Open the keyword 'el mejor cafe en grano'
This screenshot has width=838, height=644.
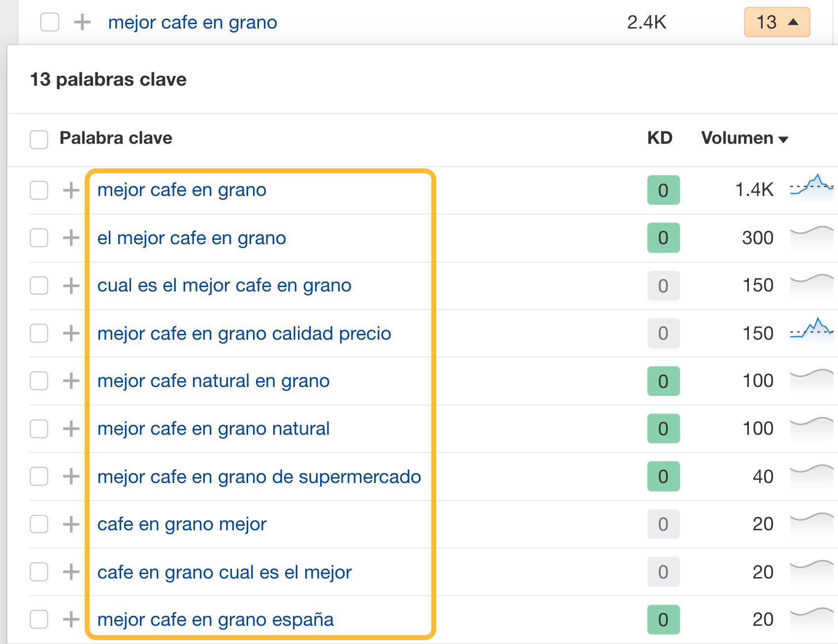pyautogui.click(x=192, y=238)
